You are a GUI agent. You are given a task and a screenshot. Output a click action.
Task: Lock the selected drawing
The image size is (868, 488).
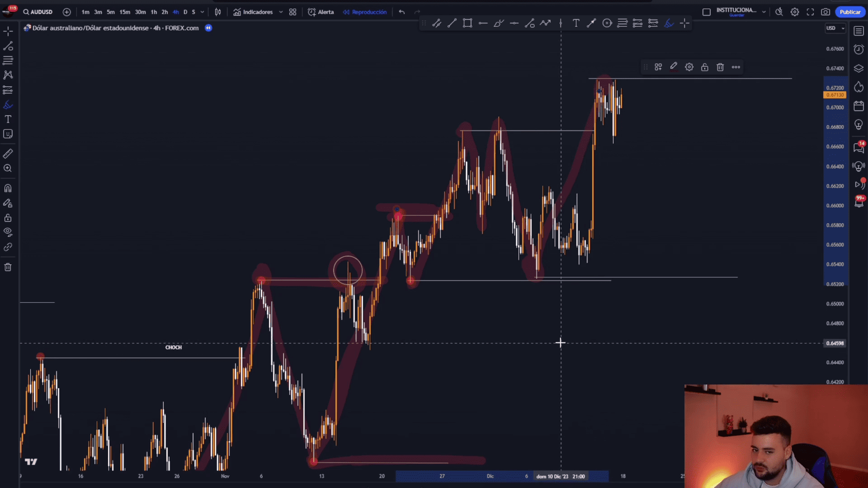[x=705, y=67]
